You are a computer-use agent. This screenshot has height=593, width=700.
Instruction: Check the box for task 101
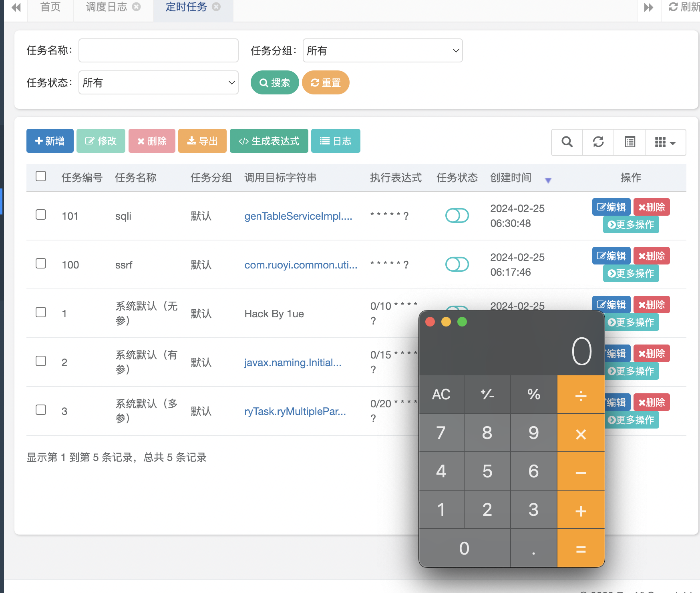coord(41,215)
